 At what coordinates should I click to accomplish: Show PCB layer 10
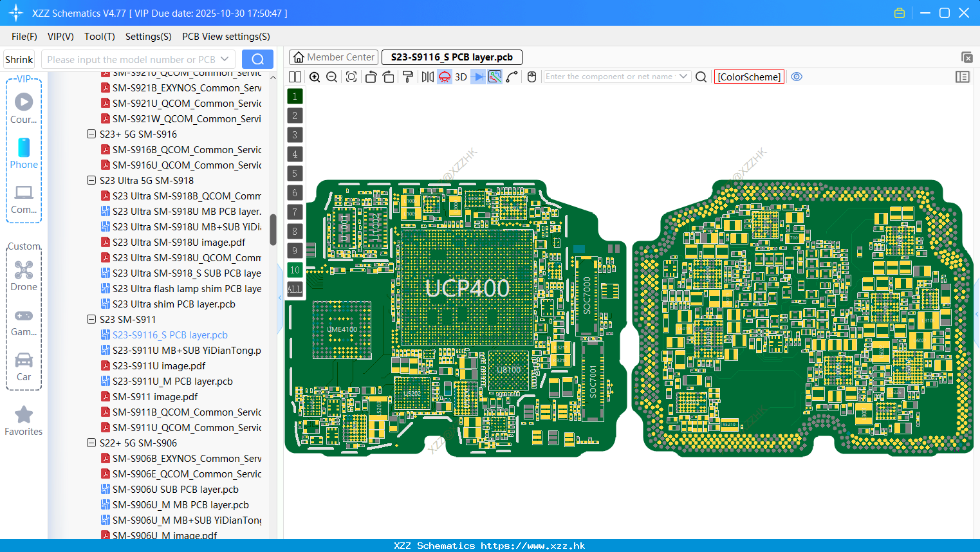295,270
